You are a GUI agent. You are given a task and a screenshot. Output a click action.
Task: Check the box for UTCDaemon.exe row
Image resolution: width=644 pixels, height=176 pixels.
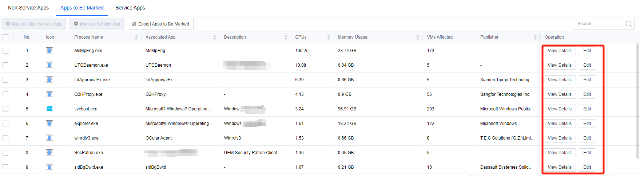point(5,65)
